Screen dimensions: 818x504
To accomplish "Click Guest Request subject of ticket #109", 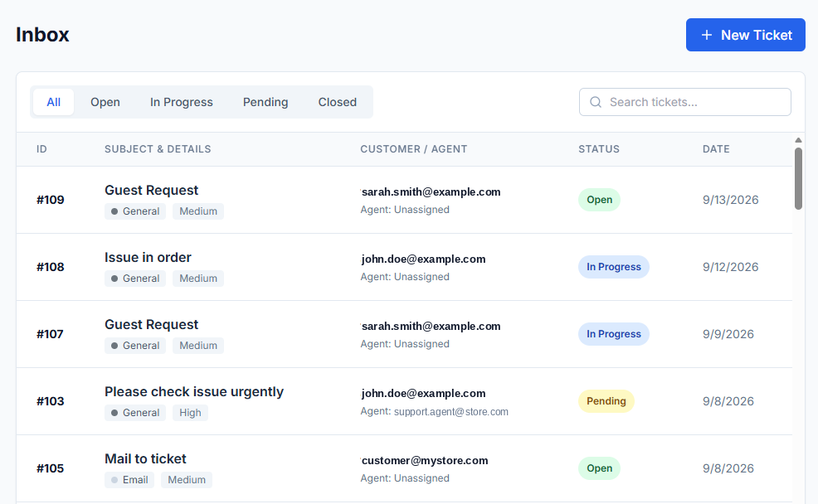I will tap(151, 190).
